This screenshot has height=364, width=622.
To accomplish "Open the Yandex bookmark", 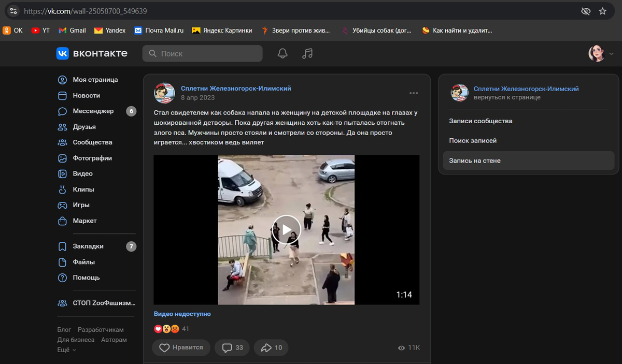I will coord(110,31).
